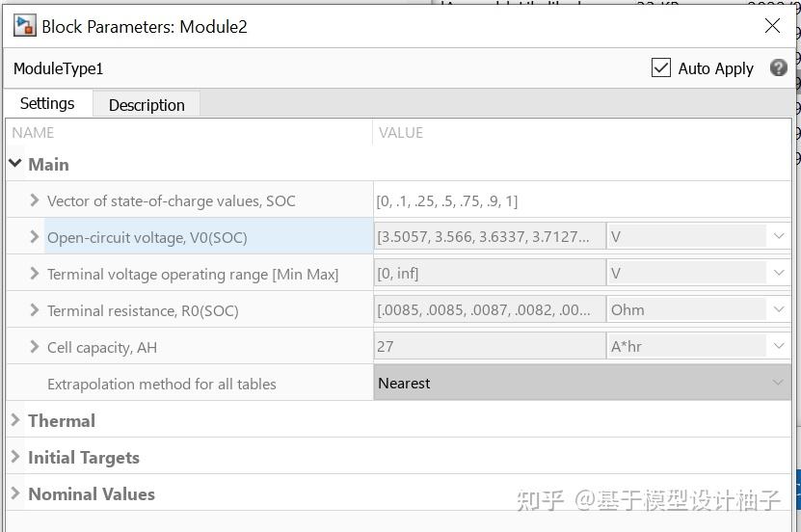Expand the Open-circuit voltage row chevron
Image resolution: width=801 pixels, height=532 pixels.
point(35,237)
